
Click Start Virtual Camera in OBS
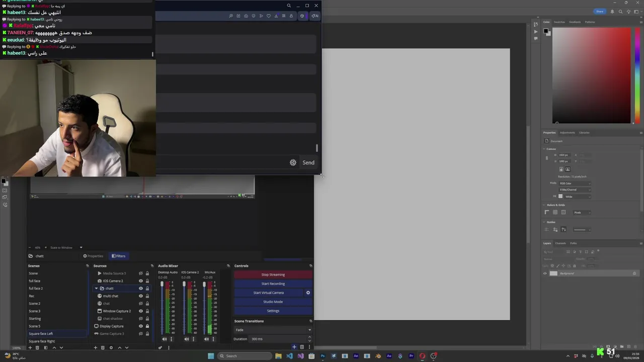pyautogui.click(x=269, y=293)
